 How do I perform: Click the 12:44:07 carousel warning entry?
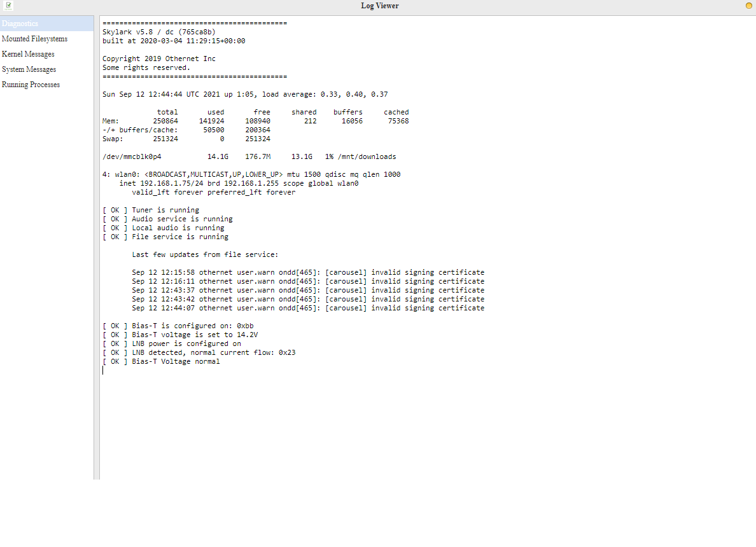pyautogui.click(x=308, y=308)
